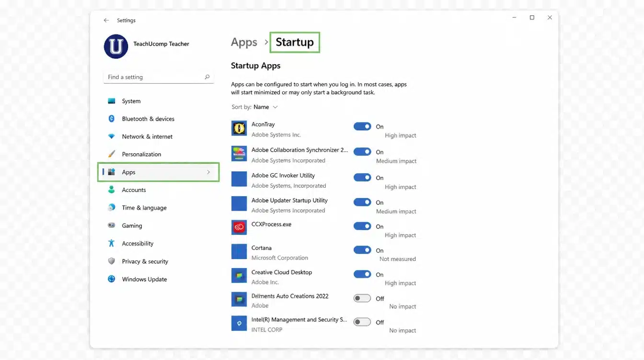The width and height of the screenshot is (644, 360).
Task: Click the Windows Update icon
Action: tap(112, 279)
